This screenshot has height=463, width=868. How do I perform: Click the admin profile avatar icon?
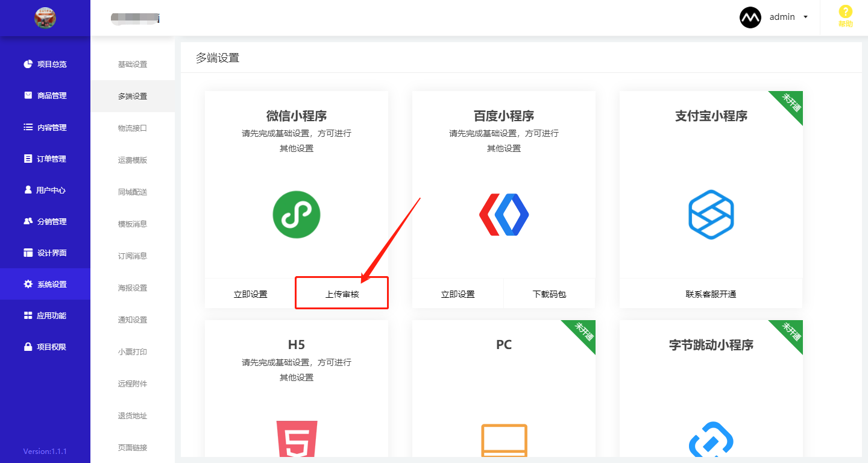click(x=750, y=17)
